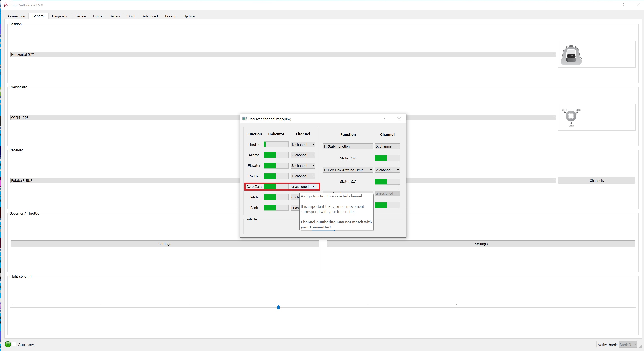Click the green connection status indicator
The height and width of the screenshot is (351, 644).
pos(8,345)
